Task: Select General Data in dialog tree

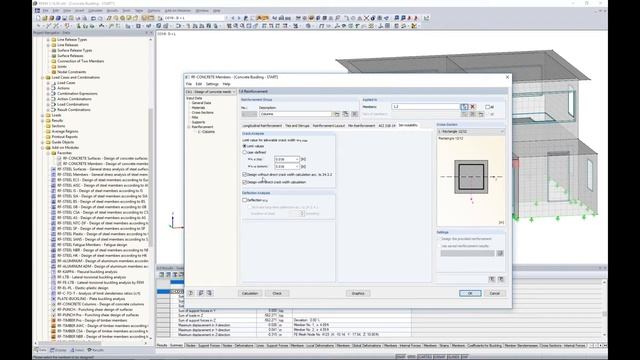Action: coord(202,103)
